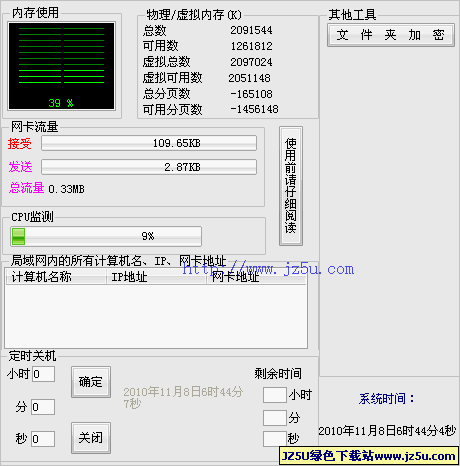Focus the 秒 shutdown input field
460x466 pixels.
click(x=43, y=439)
